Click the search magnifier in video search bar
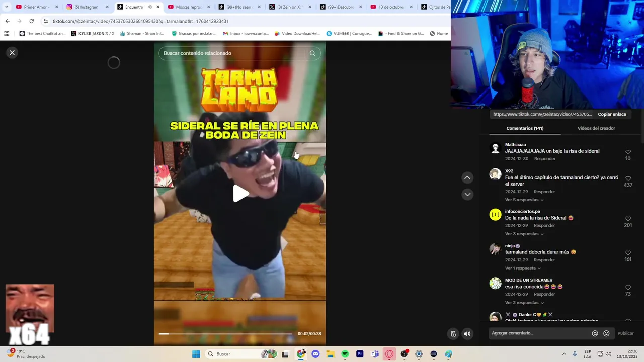 click(312, 53)
